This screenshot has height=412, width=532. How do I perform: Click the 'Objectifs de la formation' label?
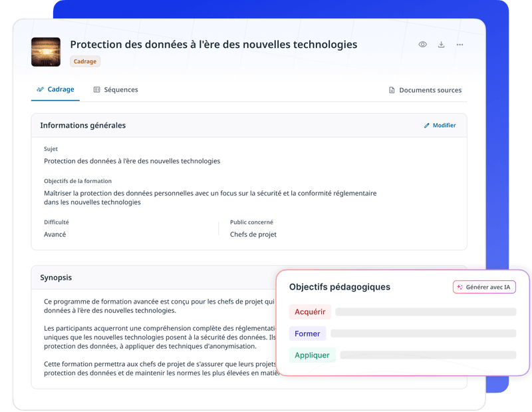pyautogui.click(x=78, y=181)
